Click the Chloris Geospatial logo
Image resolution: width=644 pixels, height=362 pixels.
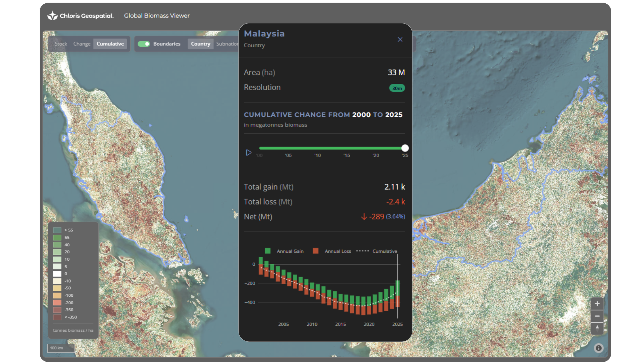(x=80, y=16)
